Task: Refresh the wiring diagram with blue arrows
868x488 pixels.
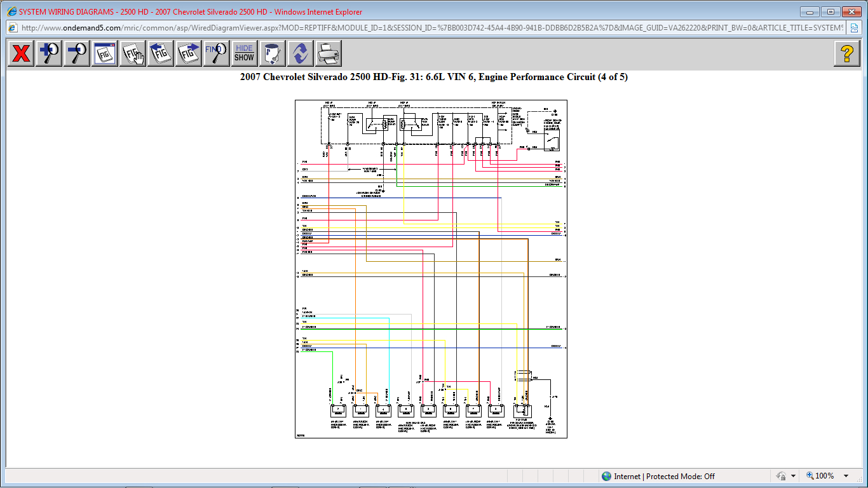Action: pos(300,53)
